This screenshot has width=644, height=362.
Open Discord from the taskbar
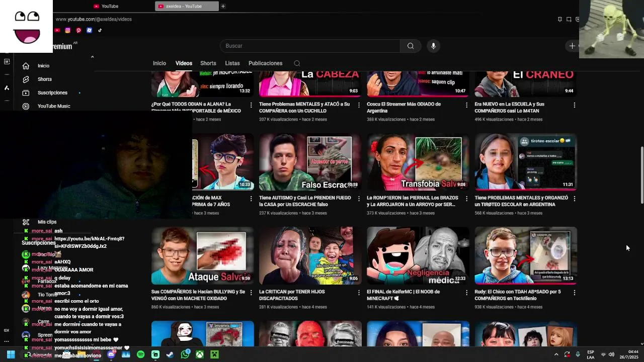click(111, 354)
